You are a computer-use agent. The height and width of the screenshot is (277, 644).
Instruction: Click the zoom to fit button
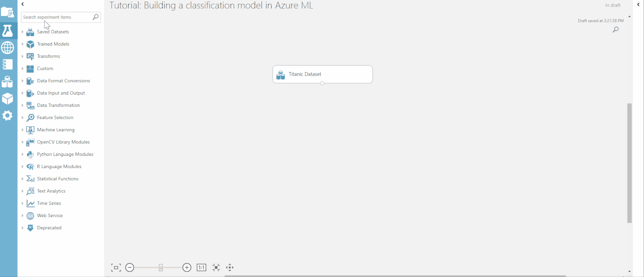coord(116,268)
